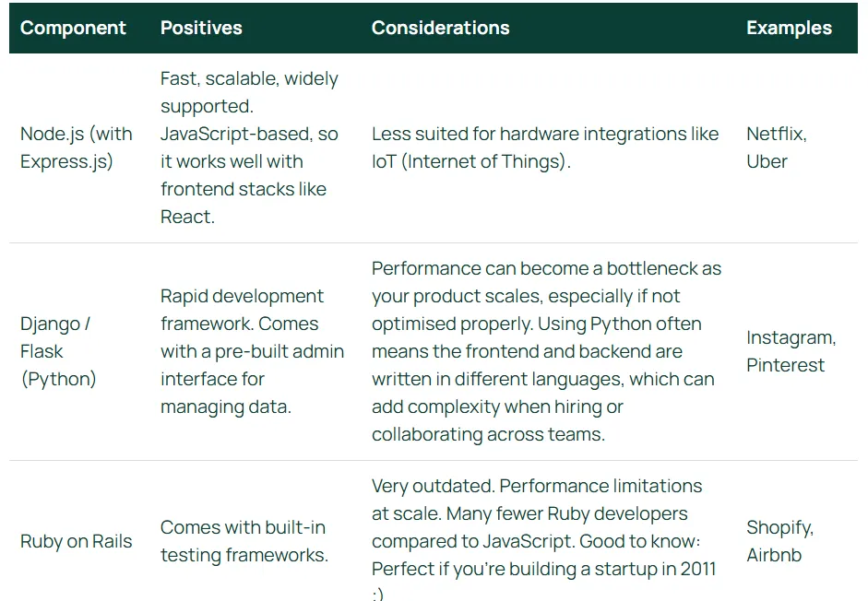Click the Shopify, Airbnb examples cell
This screenshot has width=868, height=601.
[779, 541]
